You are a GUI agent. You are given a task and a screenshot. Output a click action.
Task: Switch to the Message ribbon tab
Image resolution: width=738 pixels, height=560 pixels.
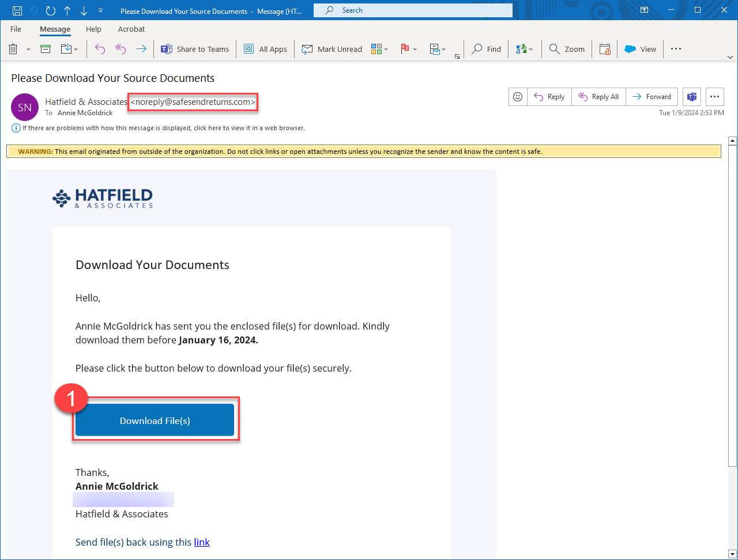click(55, 29)
